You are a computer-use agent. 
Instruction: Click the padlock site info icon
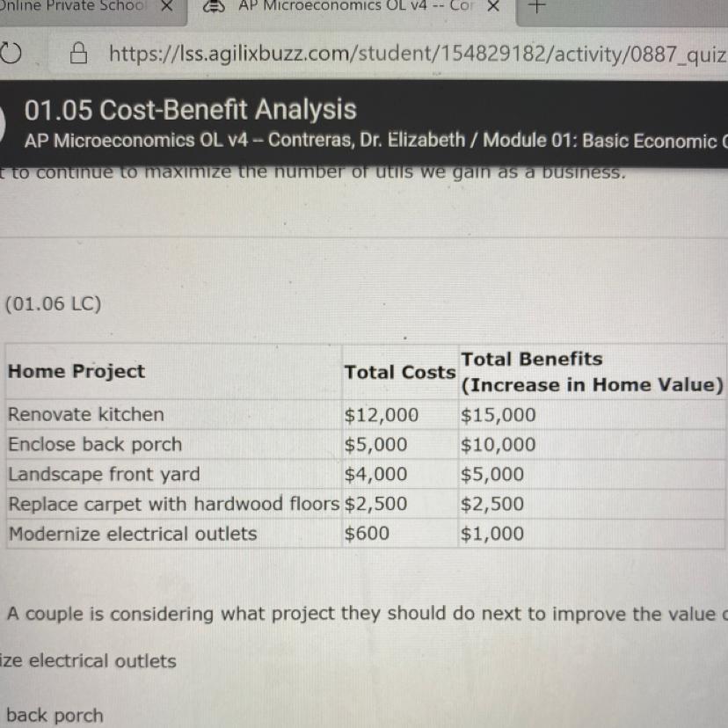coord(78,54)
